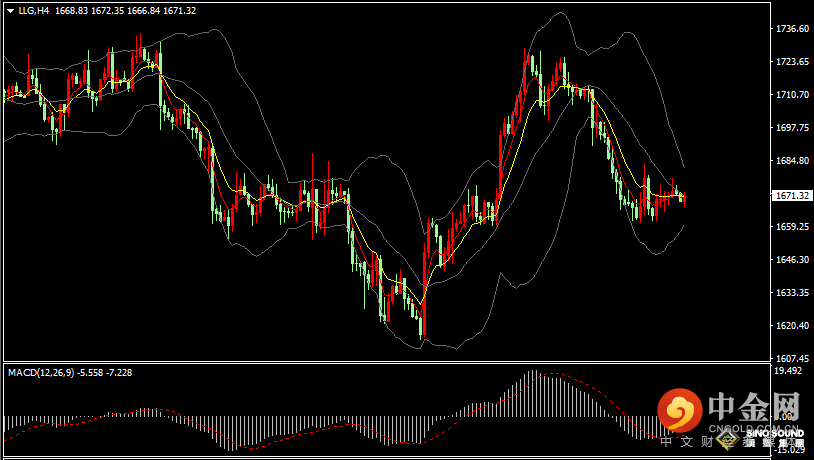Image resolution: width=814 pixels, height=460 pixels.
Task: Click the LLG,H4 symbol label
Action: 34,10
